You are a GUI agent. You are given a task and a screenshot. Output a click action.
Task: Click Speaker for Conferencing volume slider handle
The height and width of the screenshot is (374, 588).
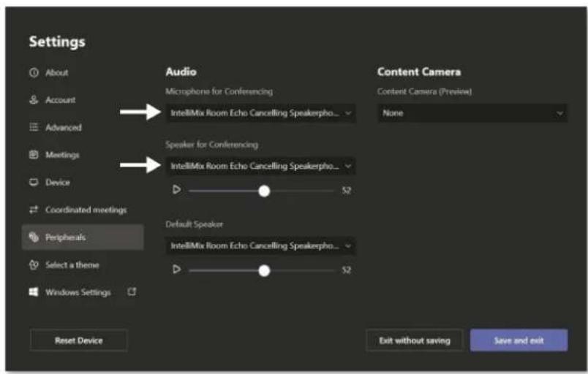point(264,191)
